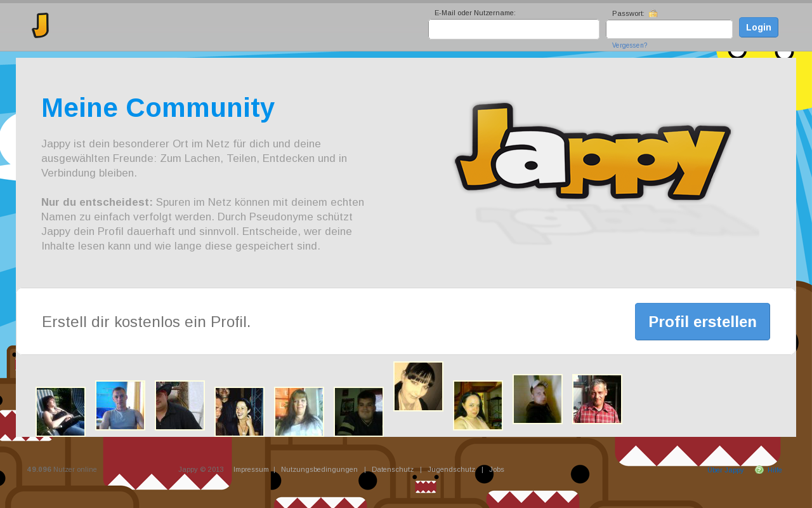Open photo of man wearing a cap

(537, 399)
